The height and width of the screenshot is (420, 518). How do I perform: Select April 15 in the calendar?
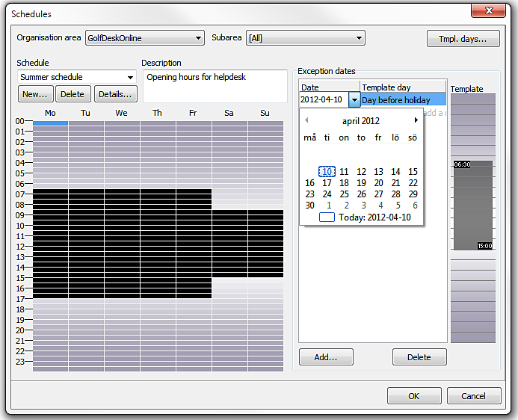point(413,172)
